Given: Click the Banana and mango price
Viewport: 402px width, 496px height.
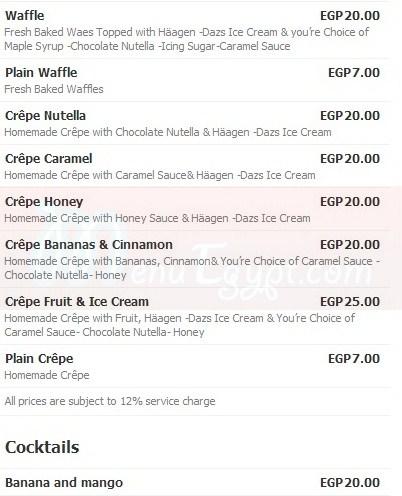Looking at the screenshot, I should [x=350, y=483].
